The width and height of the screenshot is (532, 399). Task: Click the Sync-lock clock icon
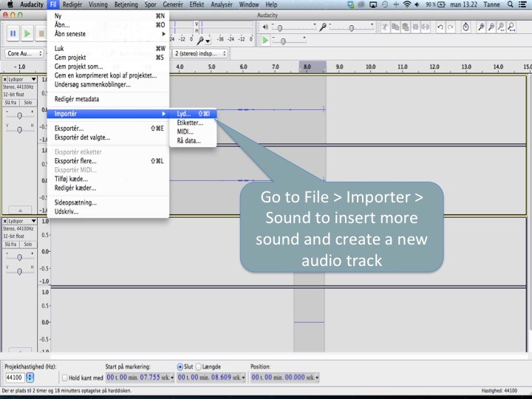pyautogui.click(x=465, y=27)
